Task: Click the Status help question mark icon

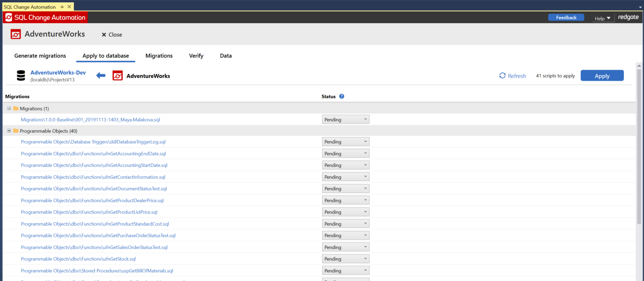Action: (342, 96)
